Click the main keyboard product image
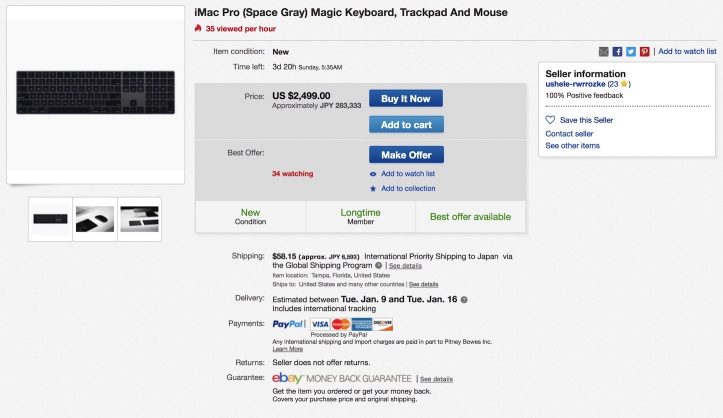 95,92
